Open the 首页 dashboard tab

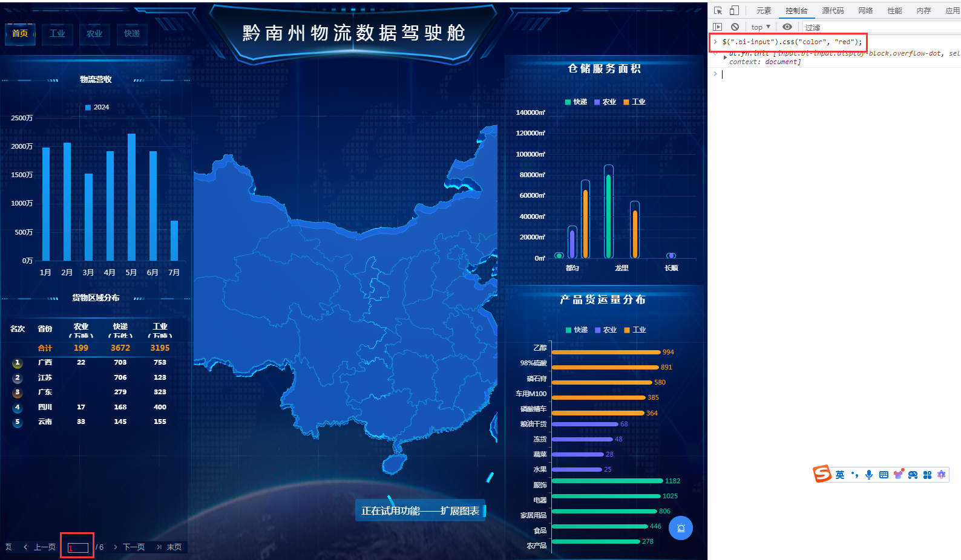click(x=20, y=33)
